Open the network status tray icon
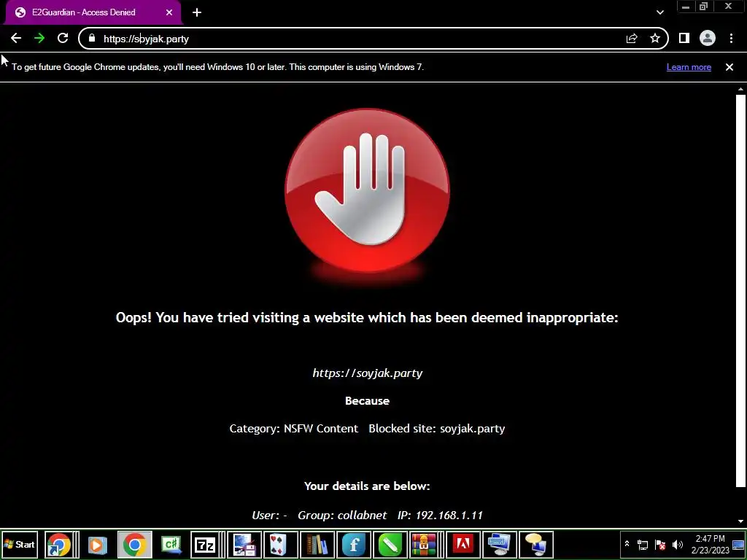 tap(643, 544)
